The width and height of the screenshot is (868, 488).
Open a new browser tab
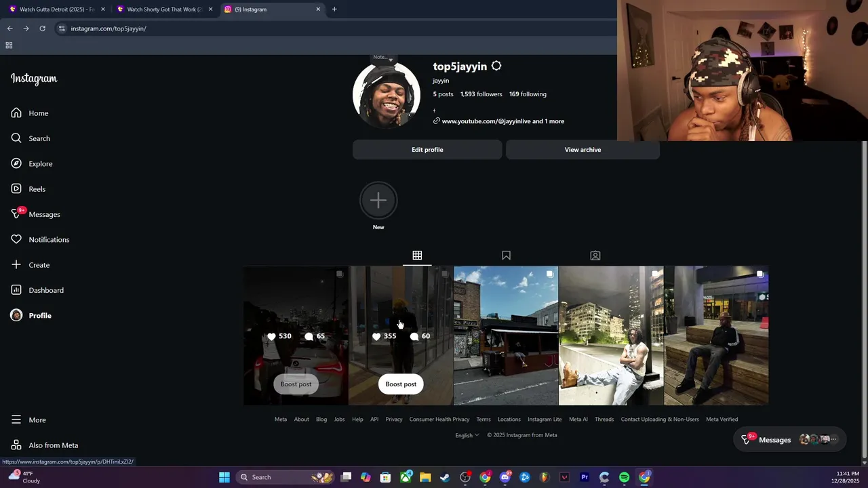[334, 9]
